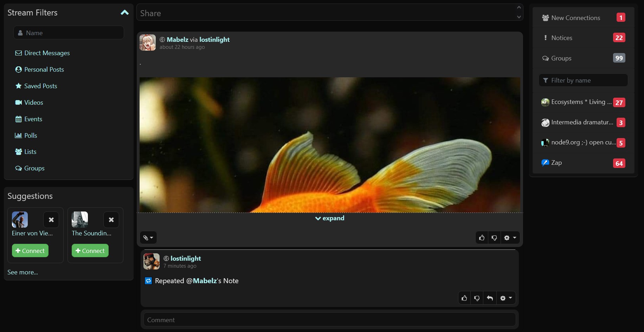Expand the truncated goldfish post

pyautogui.click(x=330, y=218)
